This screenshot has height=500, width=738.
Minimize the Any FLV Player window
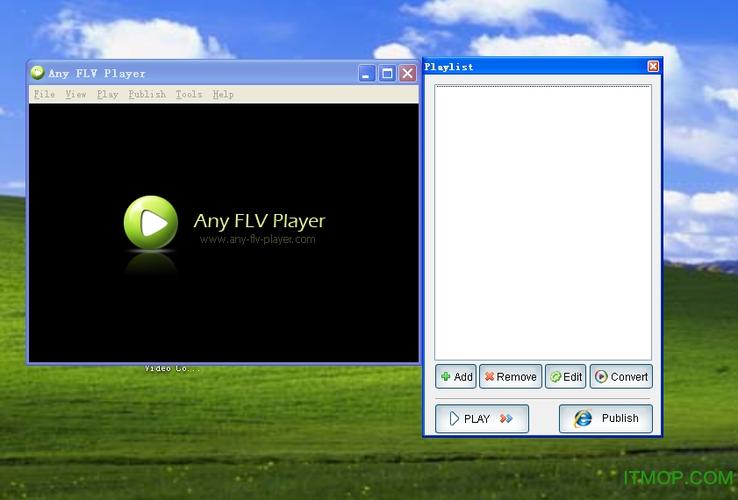(367, 73)
